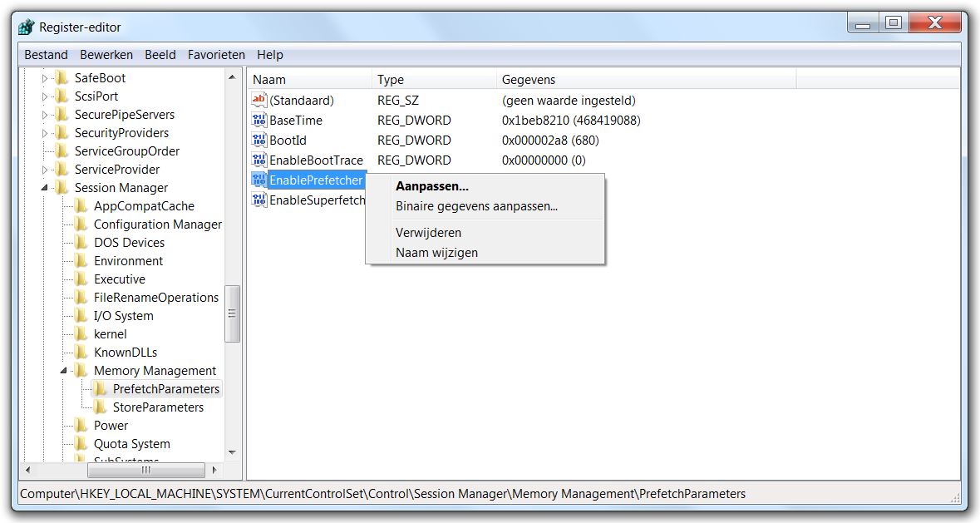Select the BootId value icon
Image resolution: width=980 pixels, height=523 pixels.
(x=259, y=140)
